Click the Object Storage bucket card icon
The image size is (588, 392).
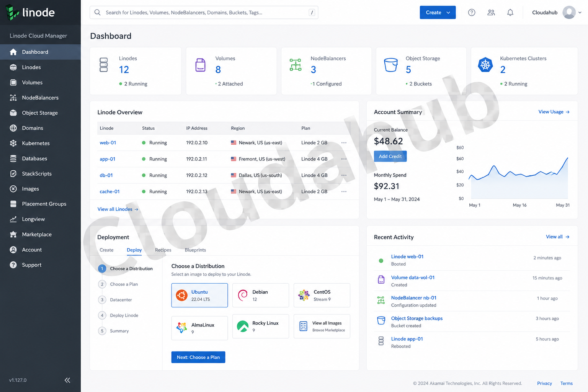[391, 65]
